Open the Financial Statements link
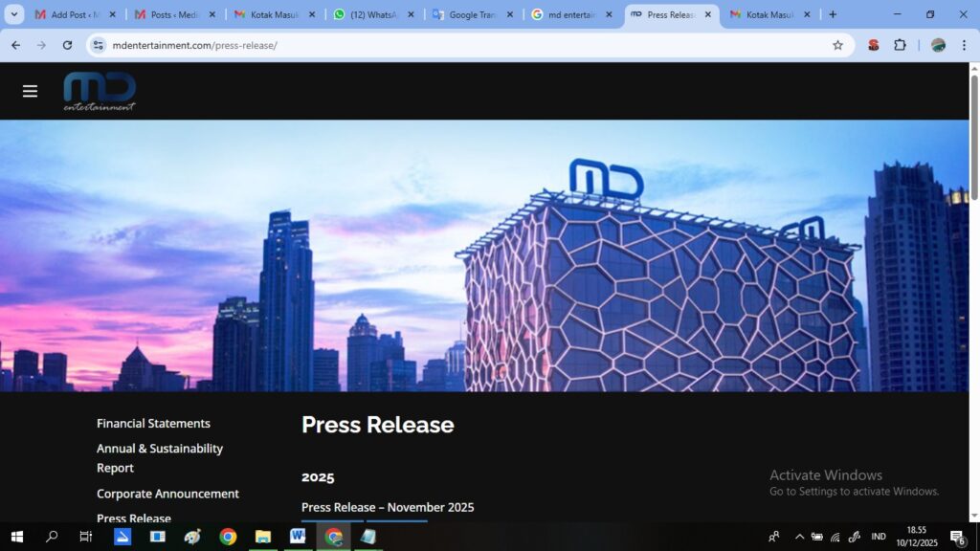 pos(153,423)
